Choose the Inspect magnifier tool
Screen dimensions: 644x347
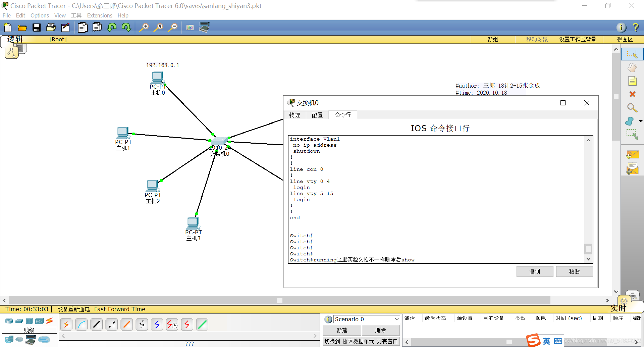click(x=632, y=108)
